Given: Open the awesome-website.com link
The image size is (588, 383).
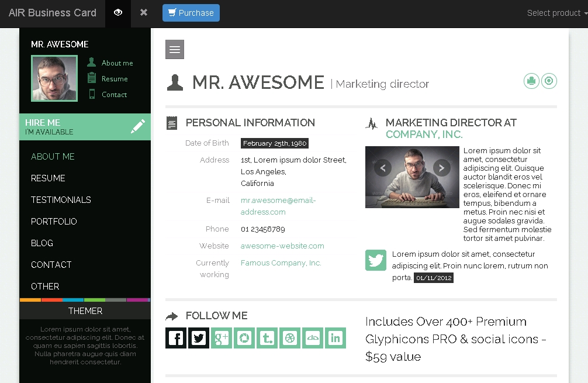Looking at the screenshot, I should coord(282,246).
